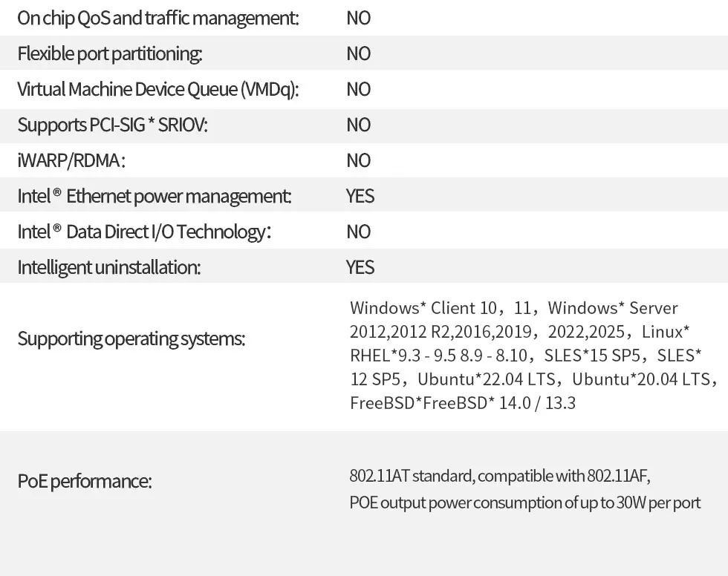Select the PoE performance label

85,481
